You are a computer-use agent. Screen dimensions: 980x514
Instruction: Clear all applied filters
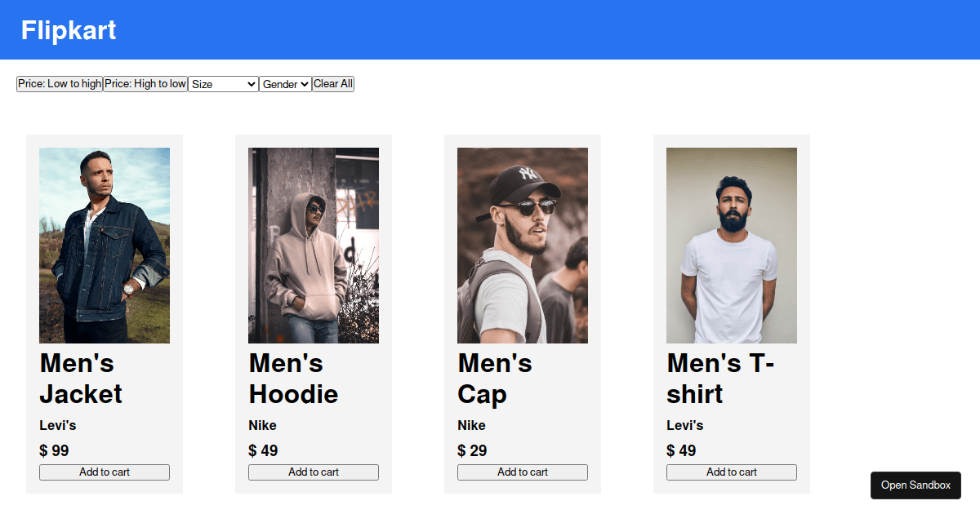tap(332, 83)
